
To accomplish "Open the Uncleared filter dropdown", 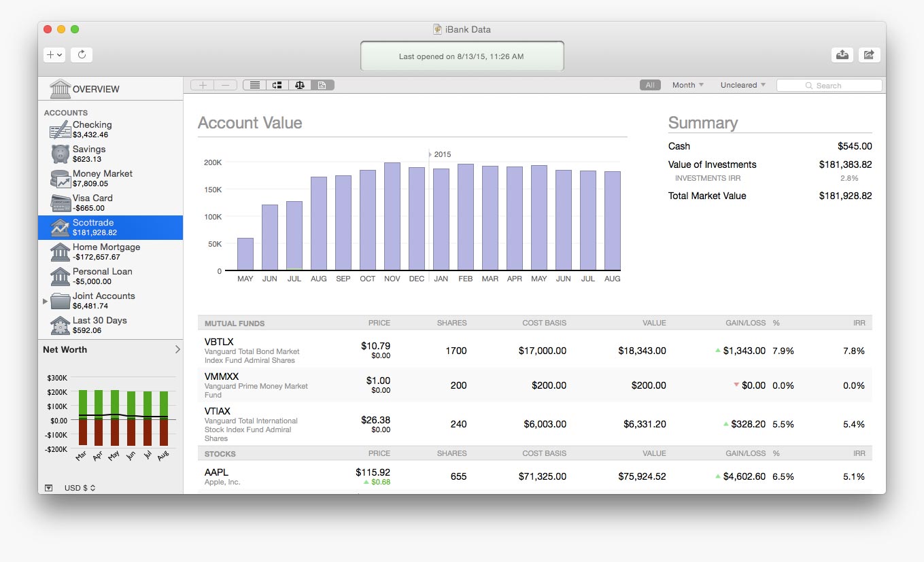I will tap(743, 85).
